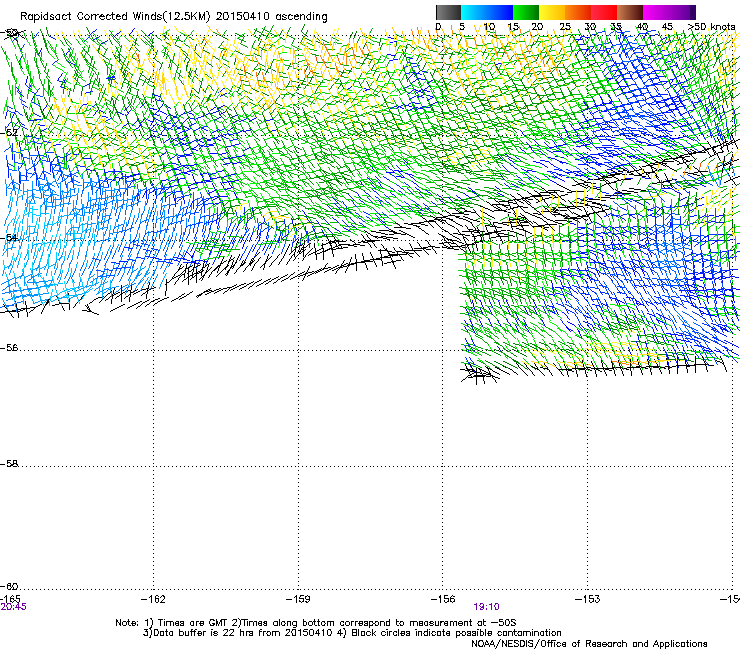
Task: Click the purple '19:10' time label
Action: click(x=487, y=607)
